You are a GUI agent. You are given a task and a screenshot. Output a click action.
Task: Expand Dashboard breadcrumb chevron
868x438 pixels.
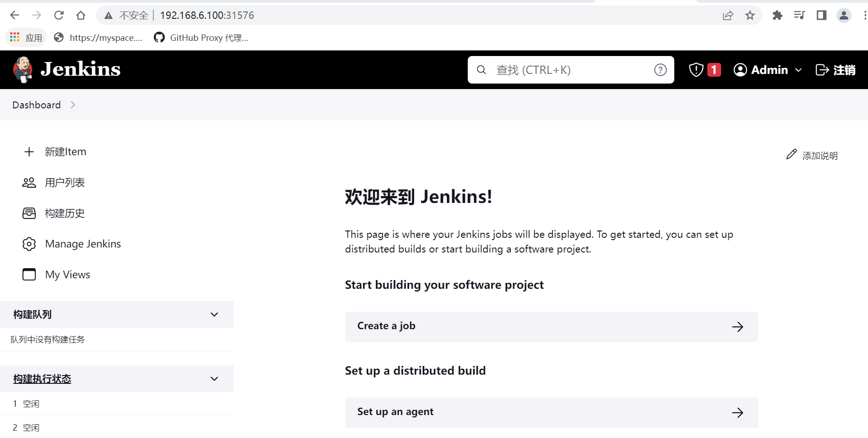point(73,105)
